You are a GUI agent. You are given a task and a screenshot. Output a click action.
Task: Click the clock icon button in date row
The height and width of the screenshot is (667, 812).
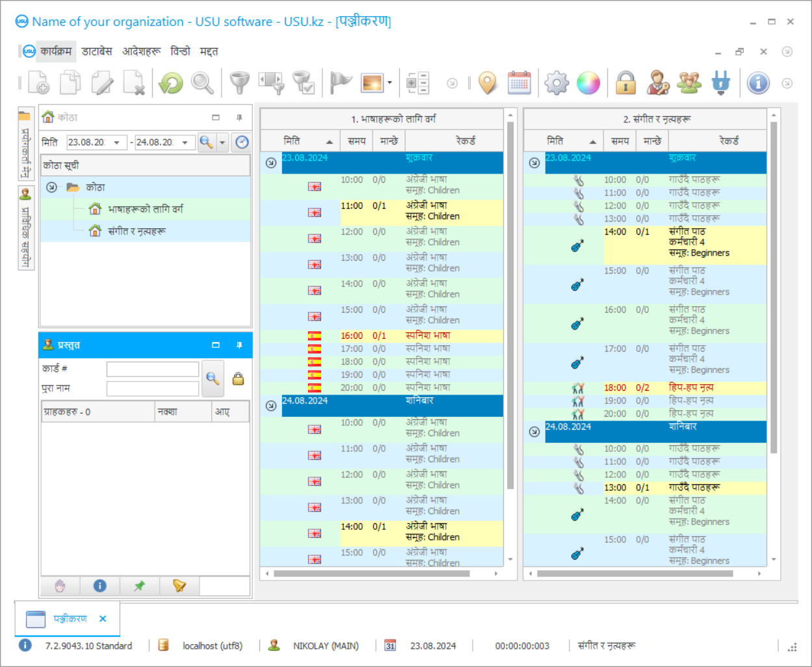[242, 142]
